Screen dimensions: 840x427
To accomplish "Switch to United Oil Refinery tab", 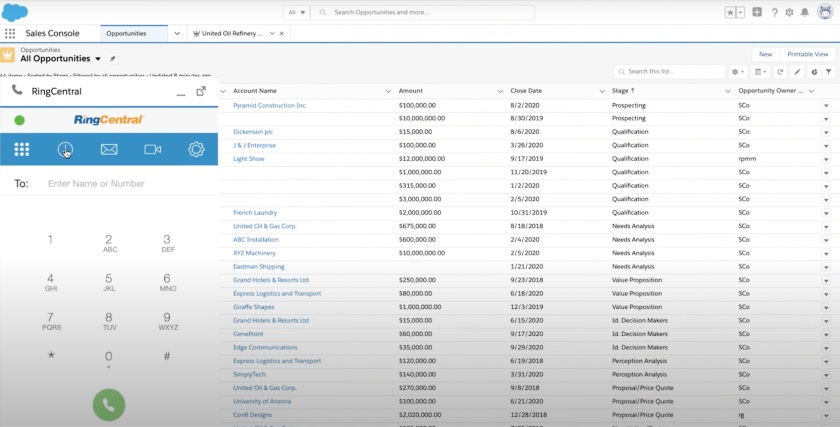I will click(228, 33).
